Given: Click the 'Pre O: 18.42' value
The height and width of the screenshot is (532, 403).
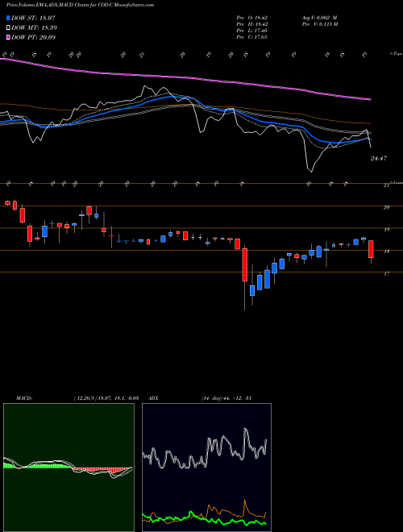Looking at the screenshot, I should (x=252, y=18).
